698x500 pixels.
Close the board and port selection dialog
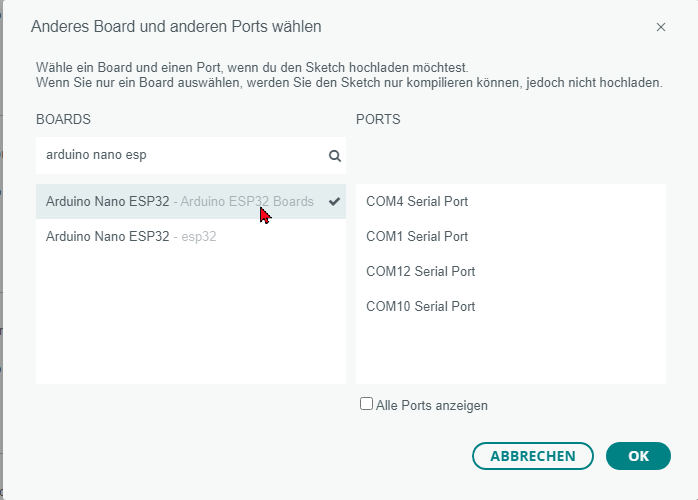pos(661,27)
